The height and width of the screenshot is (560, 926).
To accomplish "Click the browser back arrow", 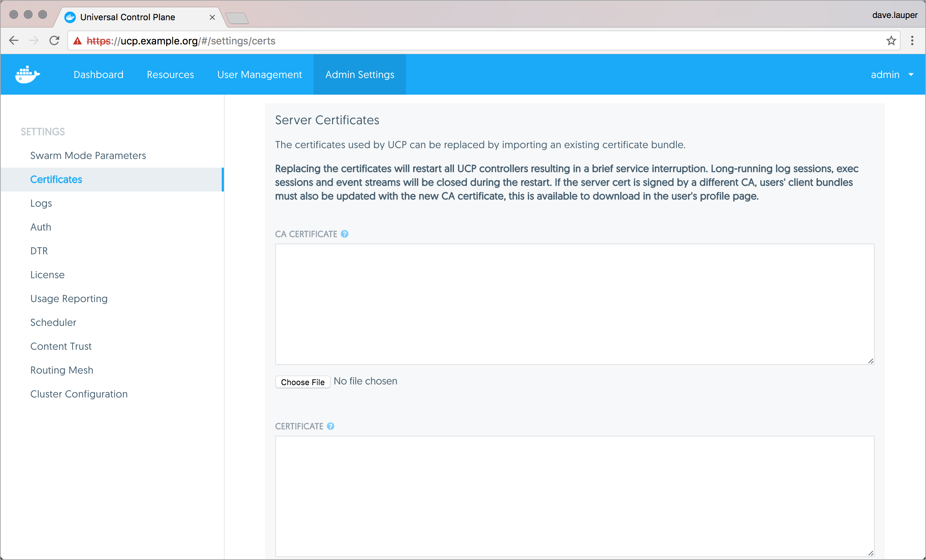I will point(14,40).
